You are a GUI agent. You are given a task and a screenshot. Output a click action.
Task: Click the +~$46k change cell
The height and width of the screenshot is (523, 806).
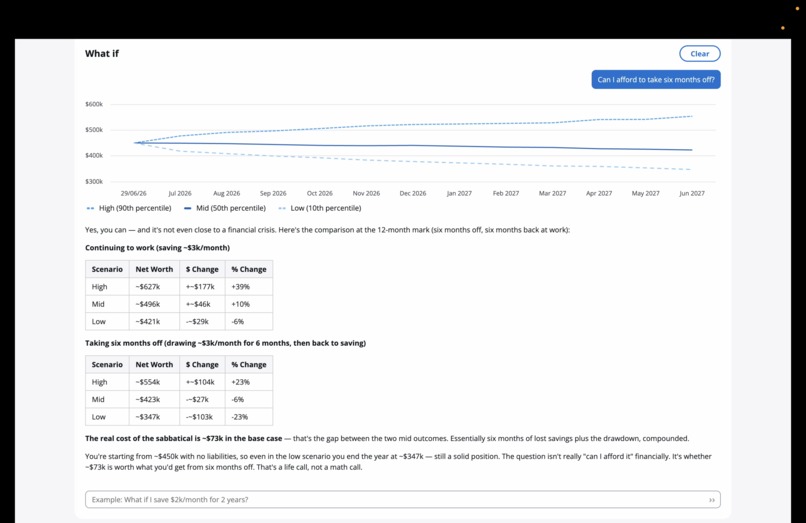point(202,304)
